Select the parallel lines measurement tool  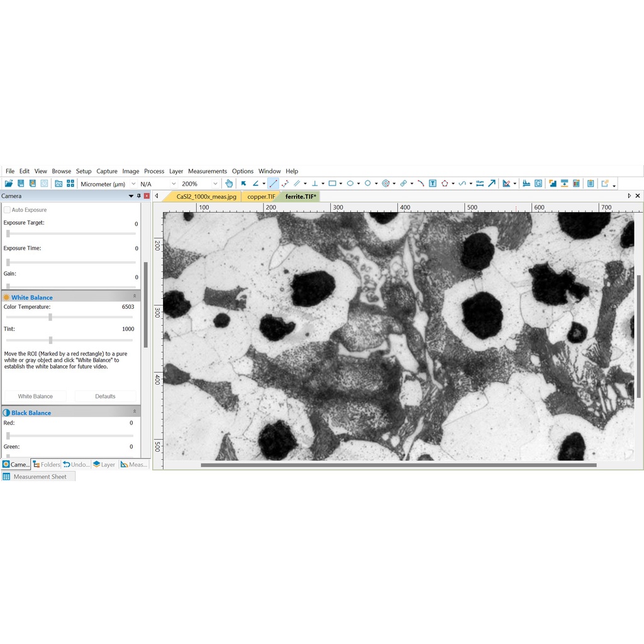point(297,184)
